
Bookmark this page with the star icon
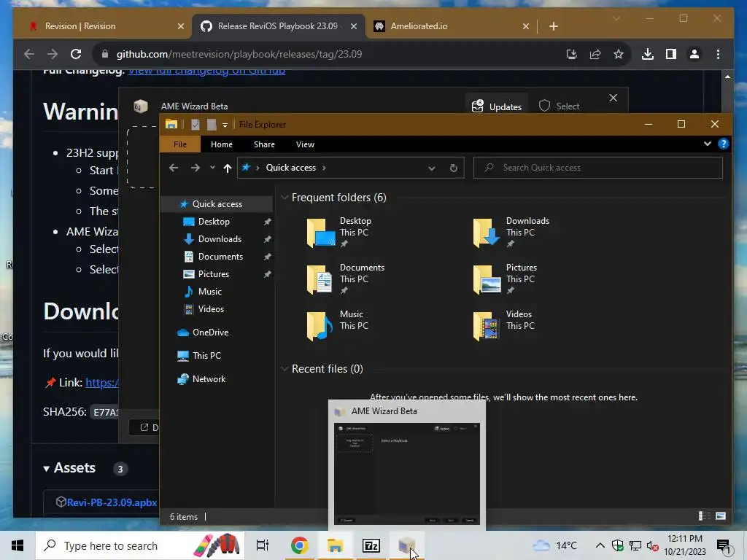click(619, 54)
